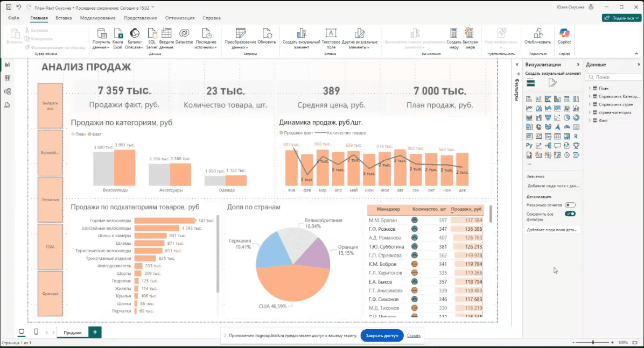Click the Обновить refresh icon
644x348 pixels.
pyautogui.click(x=267, y=33)
